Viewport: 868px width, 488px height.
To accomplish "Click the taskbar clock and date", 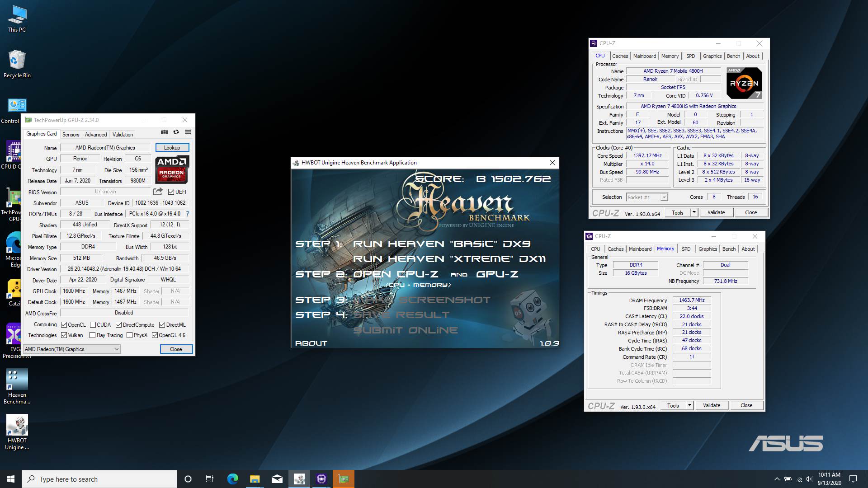I will pos(829,479).
